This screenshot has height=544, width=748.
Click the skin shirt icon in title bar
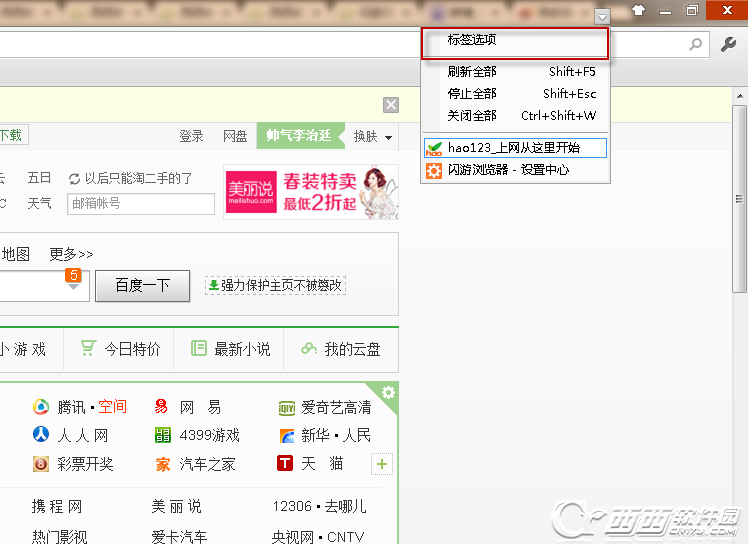[638, 10]
